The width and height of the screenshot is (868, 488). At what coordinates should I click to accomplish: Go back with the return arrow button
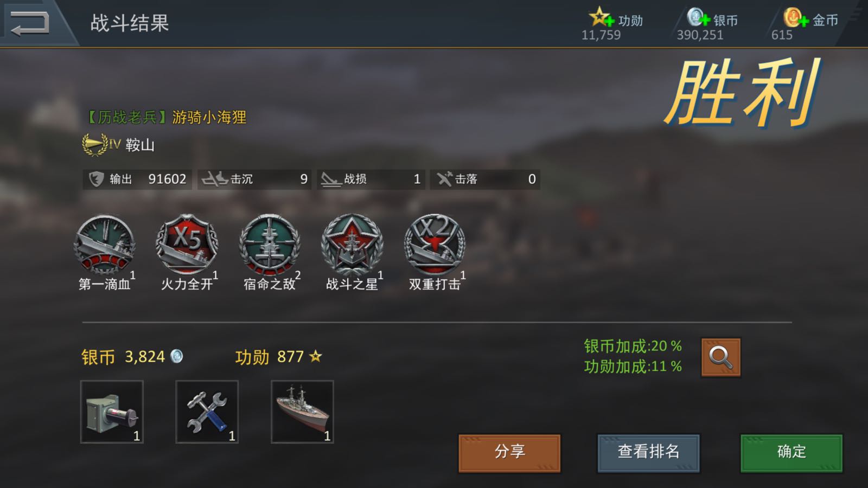[x=30, y=23]
